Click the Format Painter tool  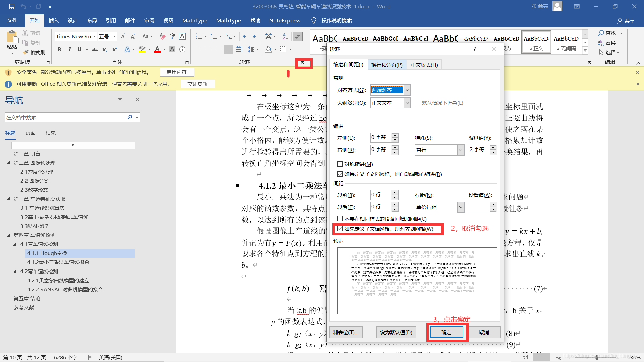(x=34, y=53)
